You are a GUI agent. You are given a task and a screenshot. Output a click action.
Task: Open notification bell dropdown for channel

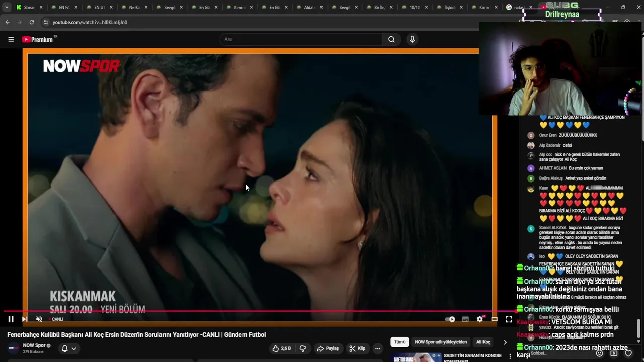[69, 348]
